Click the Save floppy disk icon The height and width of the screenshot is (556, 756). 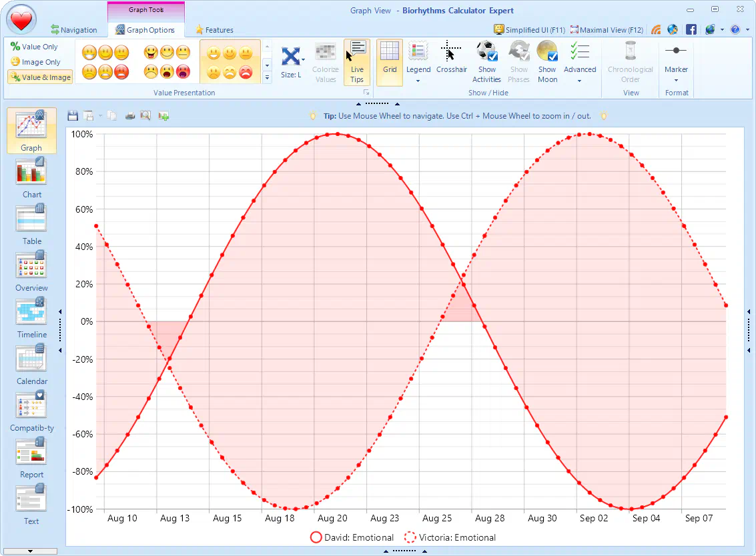click(73, 115)
